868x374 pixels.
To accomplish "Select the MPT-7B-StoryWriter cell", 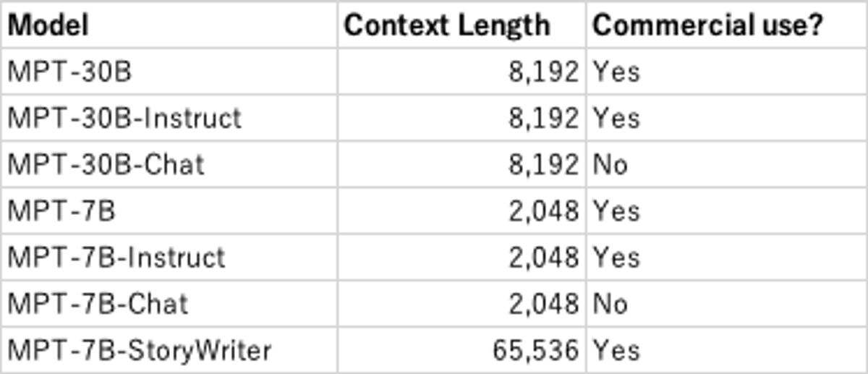I will tap(169, 350).
